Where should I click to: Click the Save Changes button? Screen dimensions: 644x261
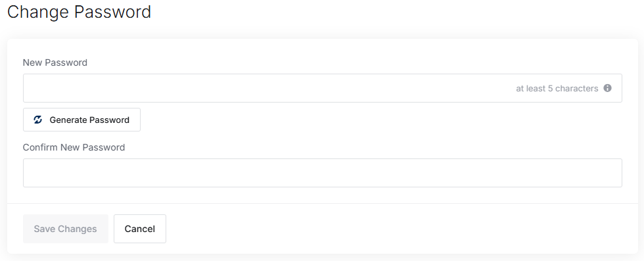coord(66,229)
